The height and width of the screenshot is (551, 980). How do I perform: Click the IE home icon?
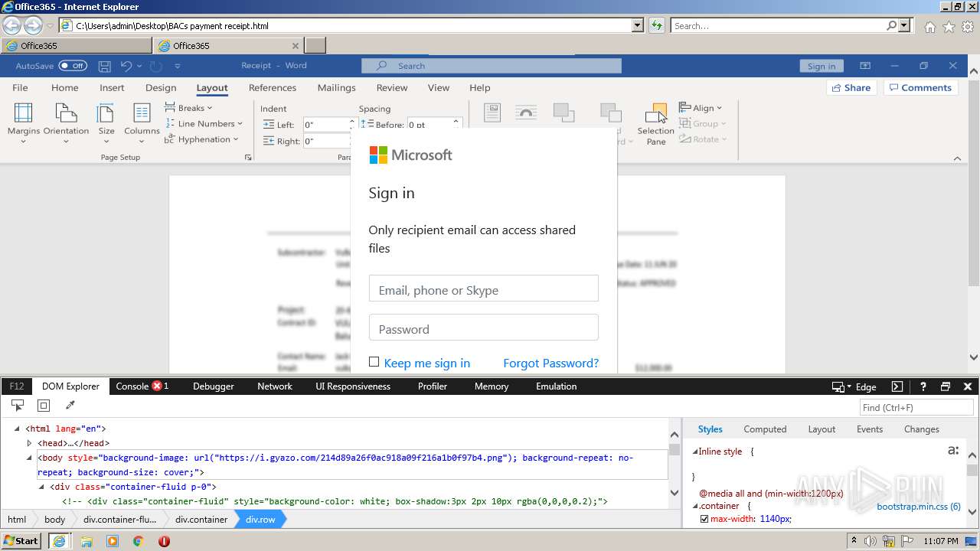point(929,26)
